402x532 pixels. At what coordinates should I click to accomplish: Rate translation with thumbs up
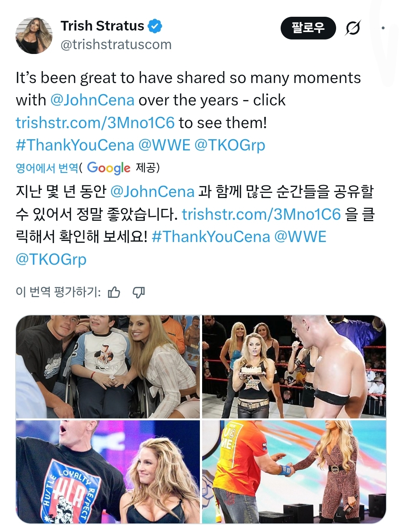[x=114, y=292]
